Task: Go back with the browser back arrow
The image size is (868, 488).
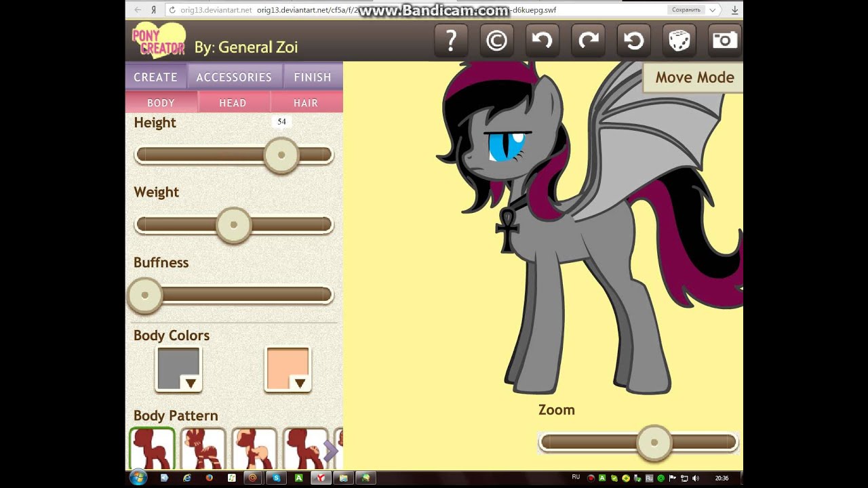Action: (138, 9)
